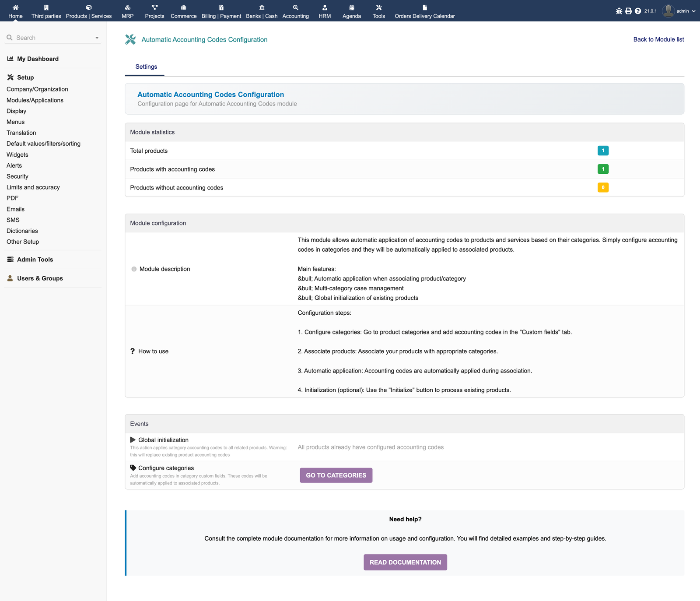700x601 pixels.
Task: Expand the admin user dropdown
Action: click(693, 11)
